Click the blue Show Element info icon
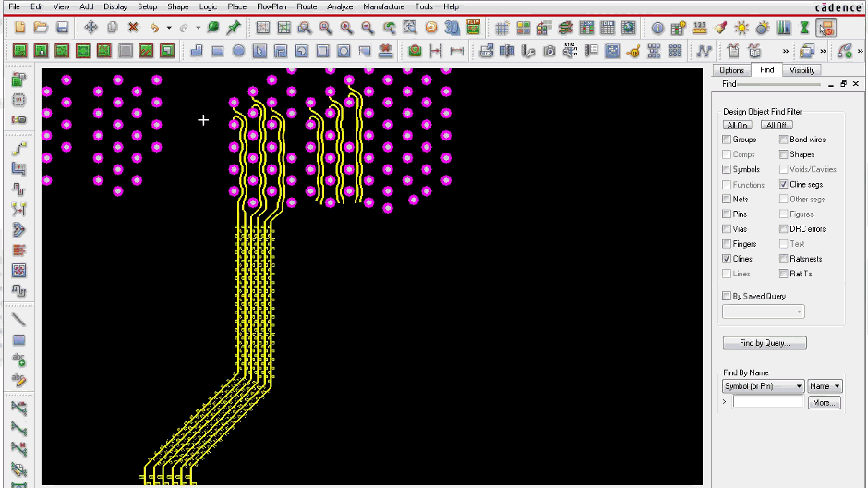The image size is (868, 488). point(657,28)
